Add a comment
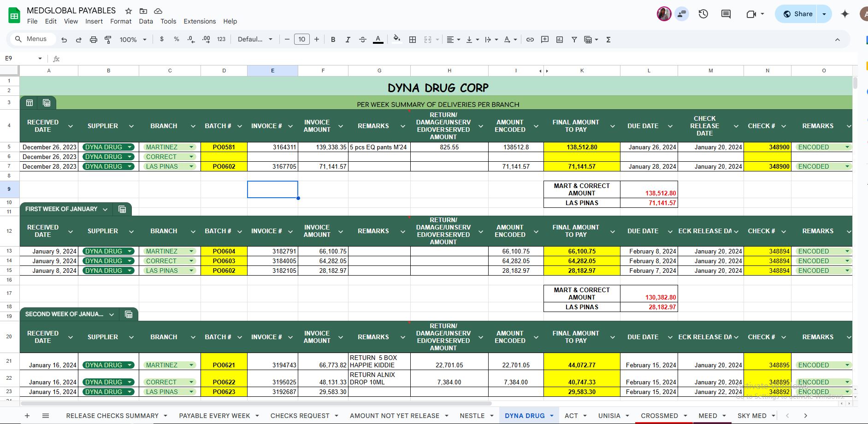The width and height of the screenshot is (868, 424). (x=545, y=40)
